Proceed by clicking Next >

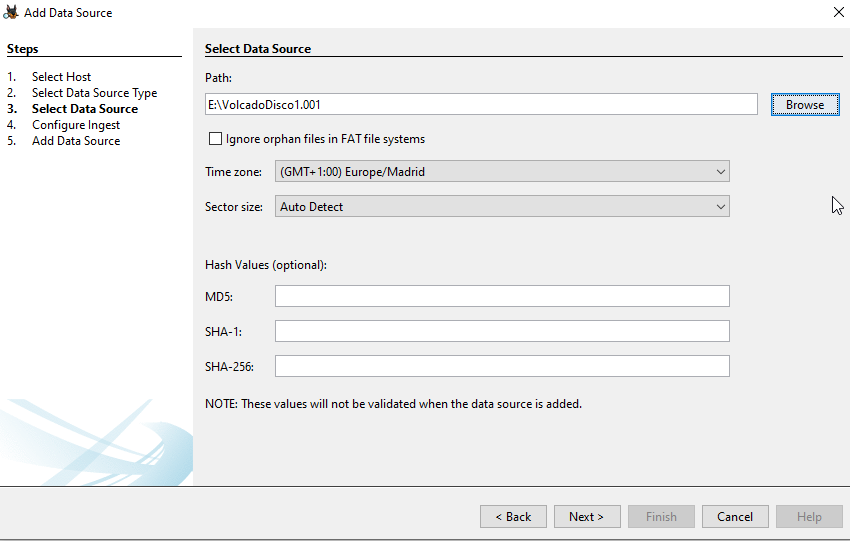[587, 517]
